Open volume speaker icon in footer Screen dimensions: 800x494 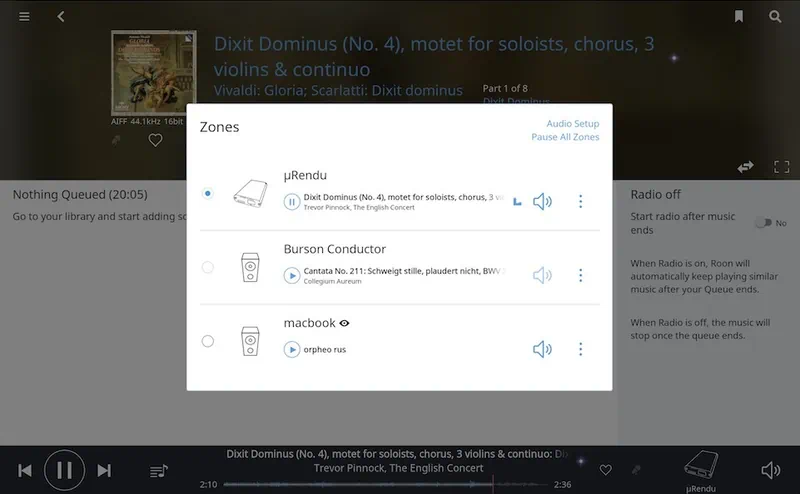770,470
